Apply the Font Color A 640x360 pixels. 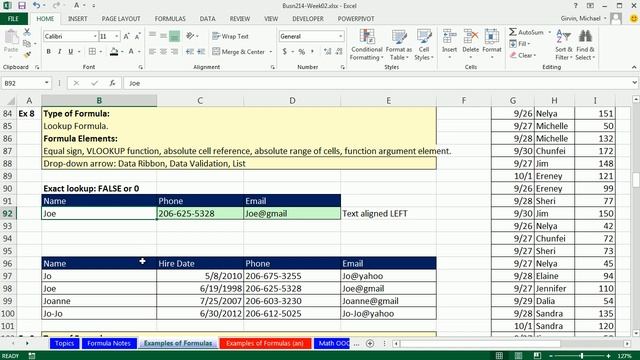[131, 51]
